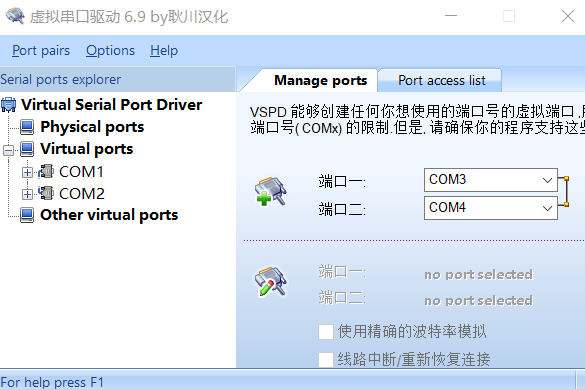The image size is (585, 389).
Task: Select the Virtual ports tree node
Action: click(87, 149)
